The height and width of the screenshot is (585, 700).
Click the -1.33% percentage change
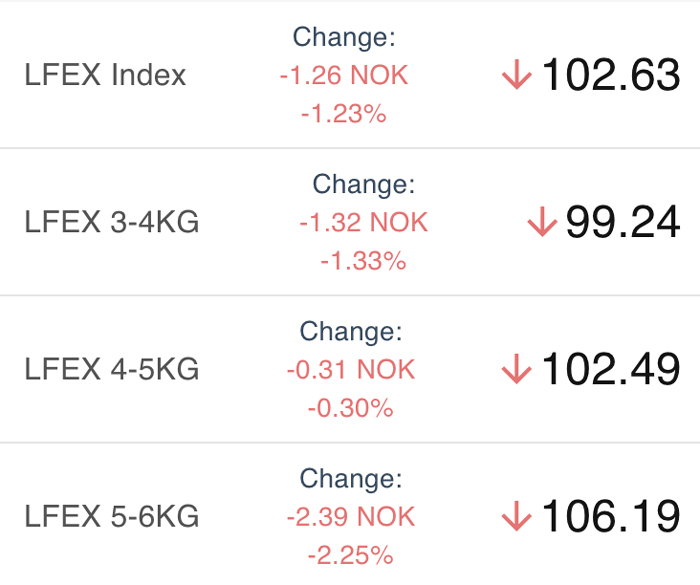(x=363, y=261)
